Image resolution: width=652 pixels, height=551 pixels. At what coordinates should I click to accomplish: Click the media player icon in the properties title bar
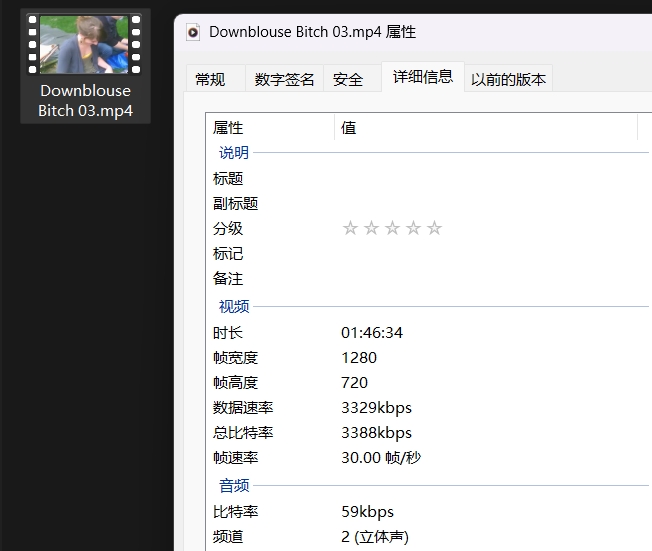tap(193, 32)
